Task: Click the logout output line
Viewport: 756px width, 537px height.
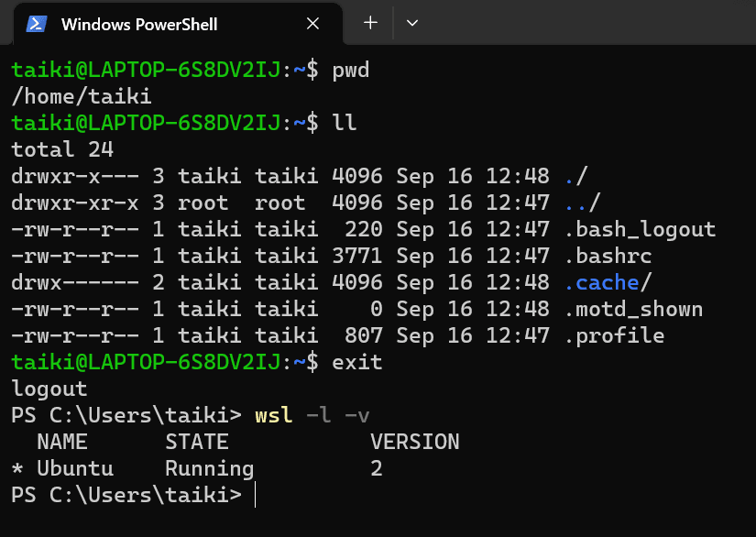Action: [x=49, y=389]
